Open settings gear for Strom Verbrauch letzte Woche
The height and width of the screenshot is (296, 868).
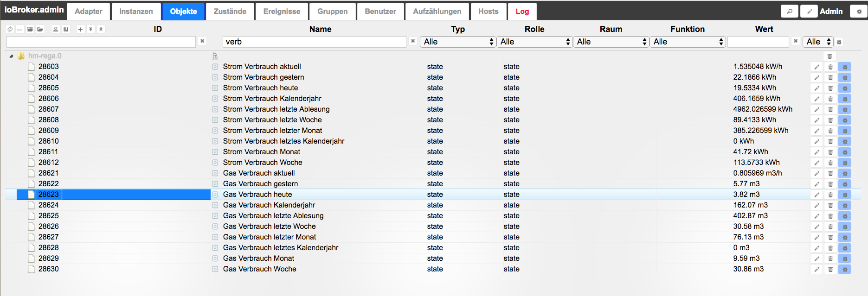point(845,120)
